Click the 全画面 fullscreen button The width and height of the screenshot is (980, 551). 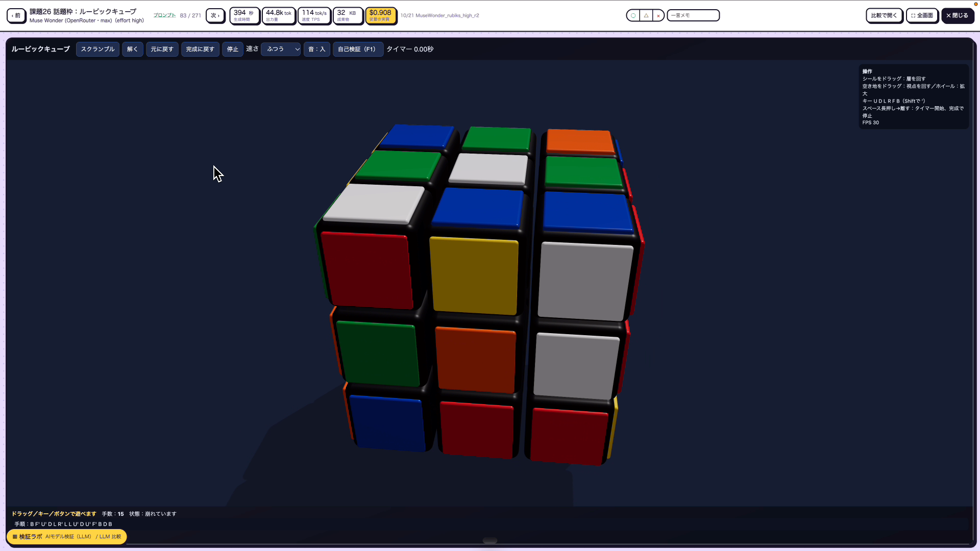(922, 16)
